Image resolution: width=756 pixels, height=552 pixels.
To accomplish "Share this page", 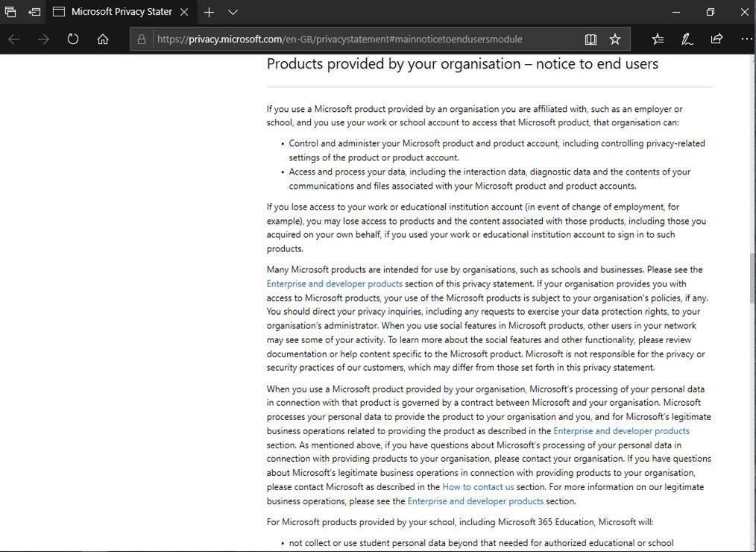I will (x=716, y=39).
